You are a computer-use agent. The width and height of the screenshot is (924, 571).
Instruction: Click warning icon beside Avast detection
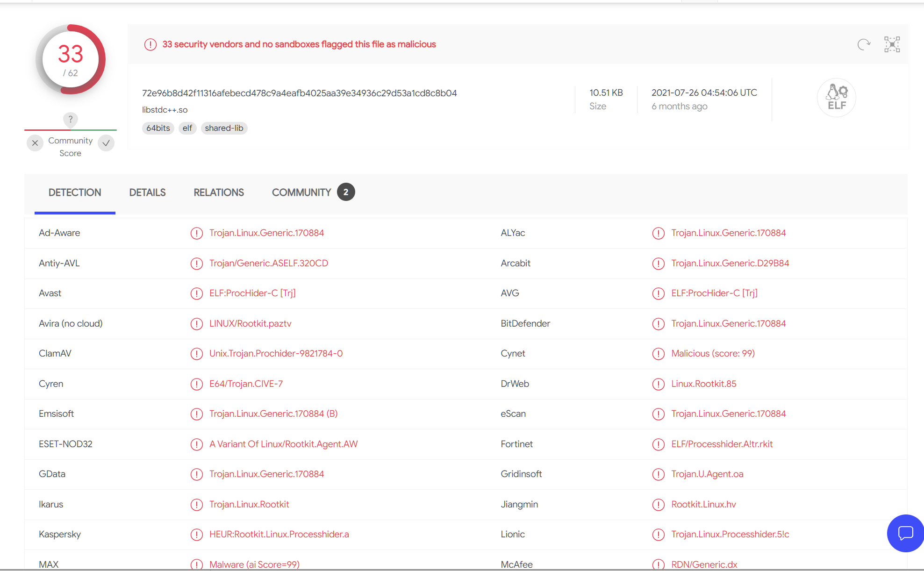tap(197, 293)
